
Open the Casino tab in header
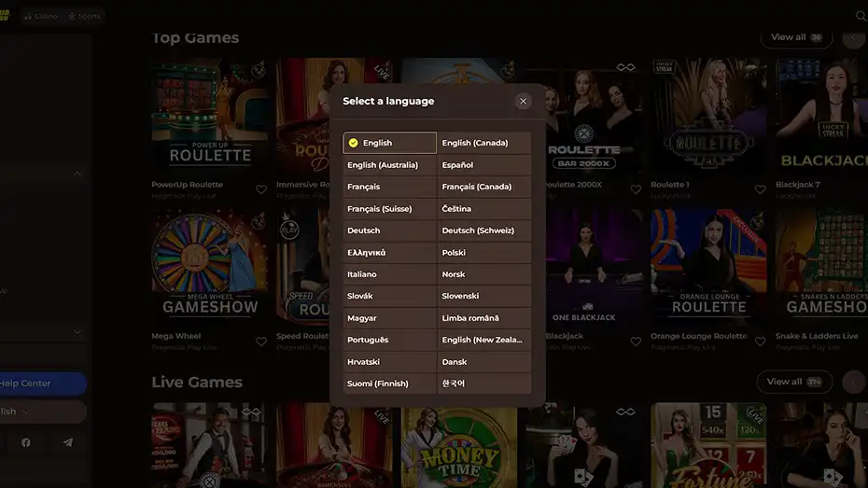coord(41,16)
